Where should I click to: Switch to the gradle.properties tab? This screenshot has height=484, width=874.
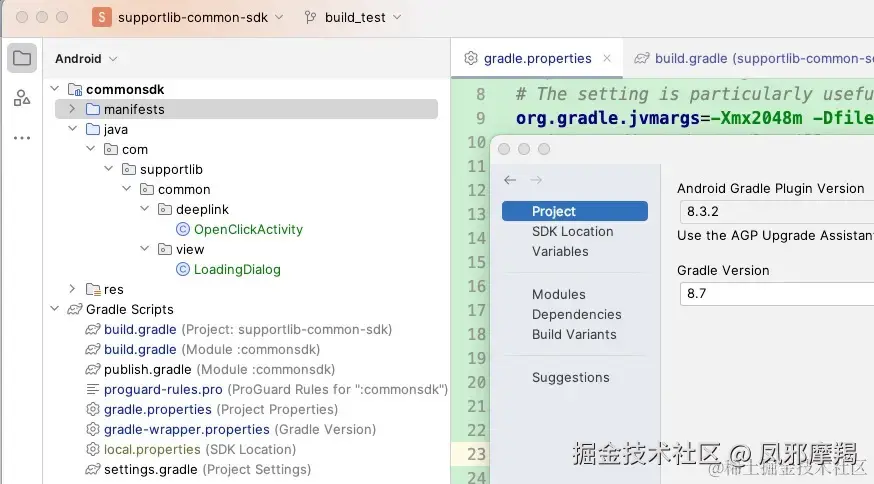(537, 58)
